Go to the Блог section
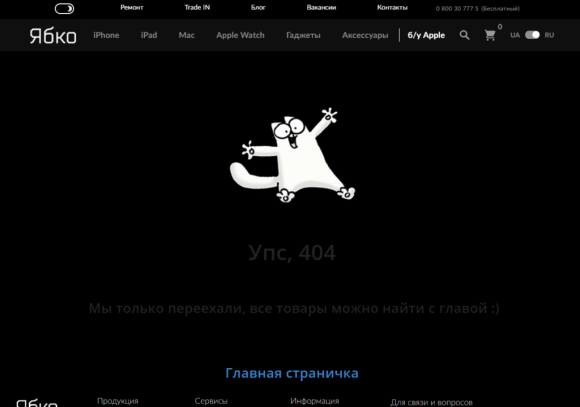The image size is (580, 407). 258,7
